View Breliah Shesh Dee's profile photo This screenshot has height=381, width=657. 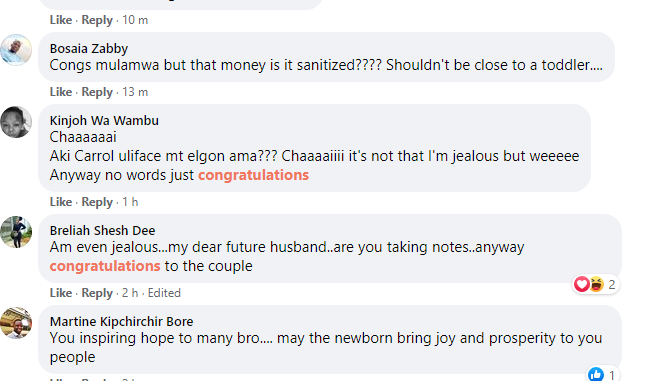point(16,232)
